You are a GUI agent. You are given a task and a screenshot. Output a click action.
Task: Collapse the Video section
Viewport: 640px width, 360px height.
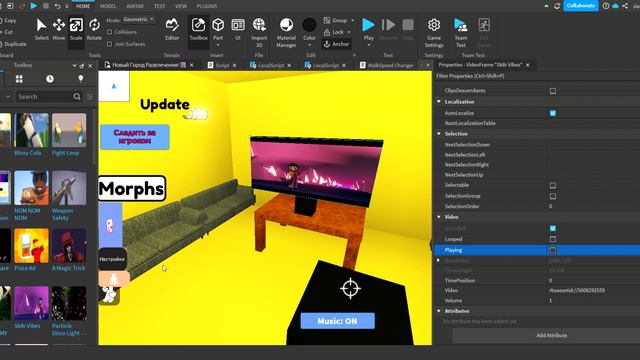[x=439, y=217]
